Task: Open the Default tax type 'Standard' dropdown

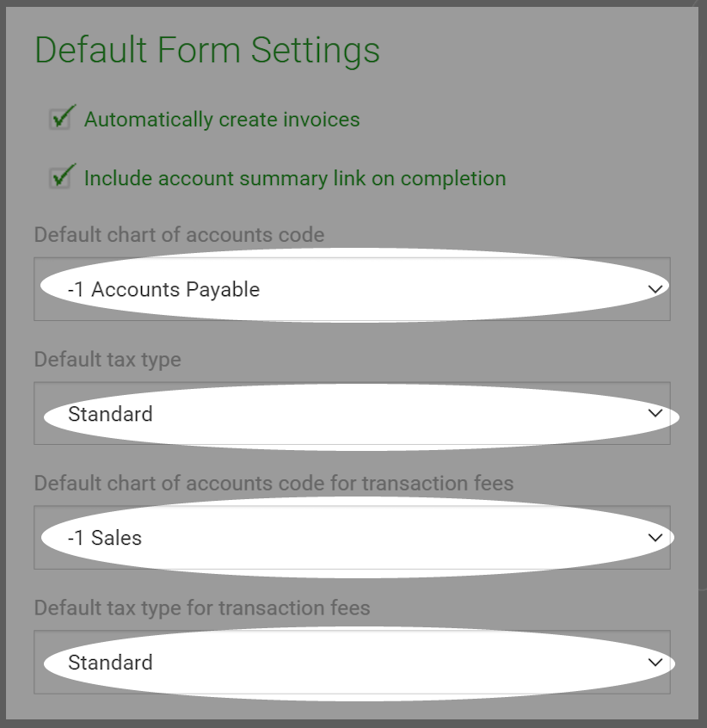Action: click(x=352, y=413)
